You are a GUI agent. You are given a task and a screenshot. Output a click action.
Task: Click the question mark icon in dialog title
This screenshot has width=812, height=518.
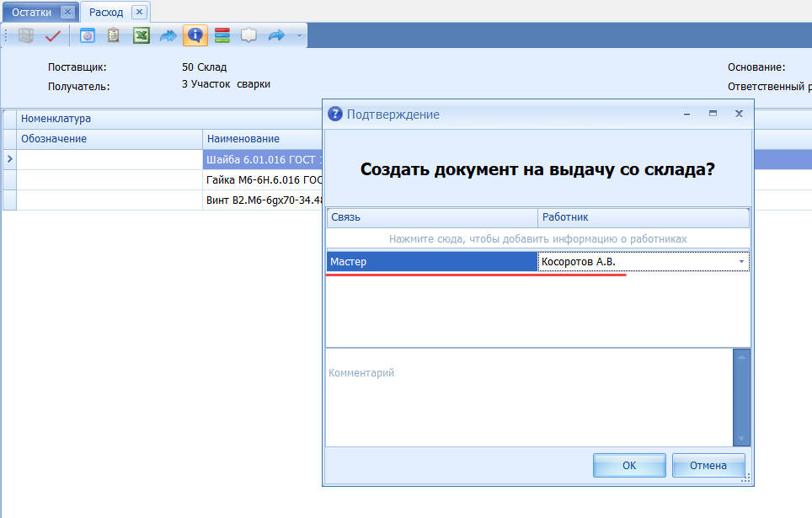click(x=334, y=114)
